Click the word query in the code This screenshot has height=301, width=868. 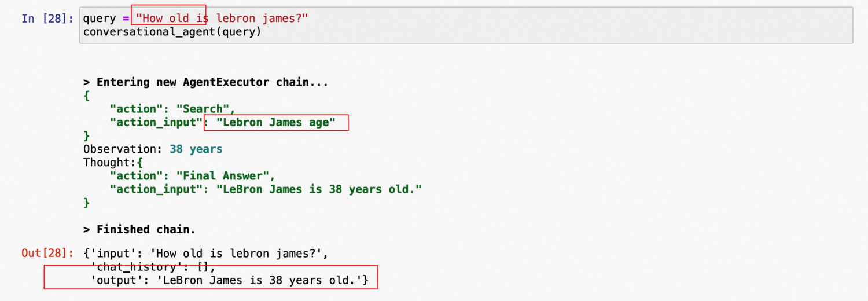click(100, 19)
